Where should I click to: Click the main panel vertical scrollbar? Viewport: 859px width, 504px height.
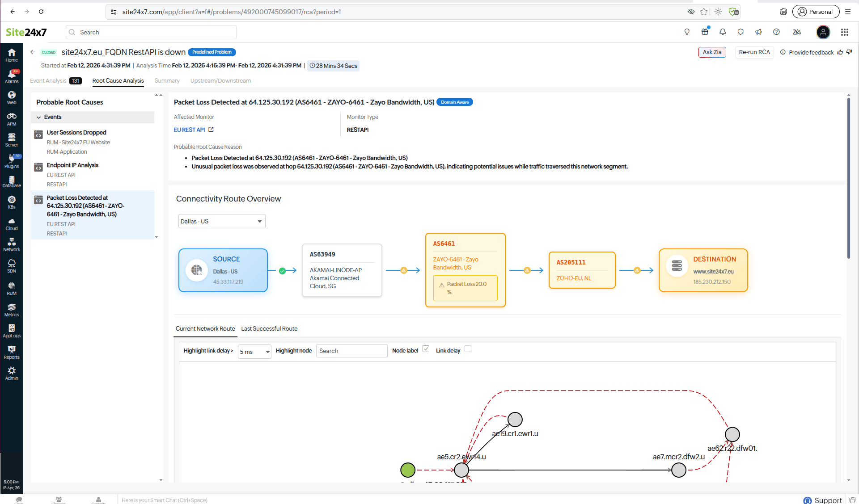pos(848,179)
